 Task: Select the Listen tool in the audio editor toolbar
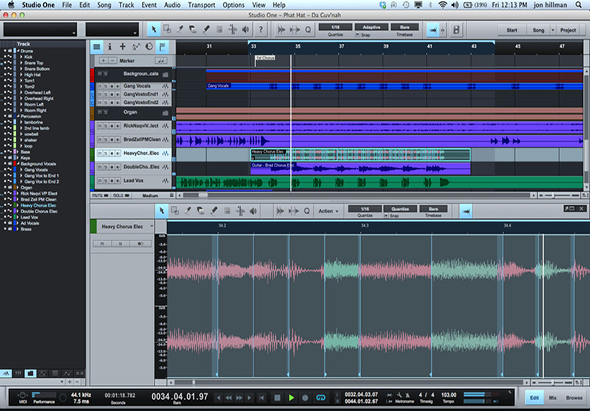(254, 211)
